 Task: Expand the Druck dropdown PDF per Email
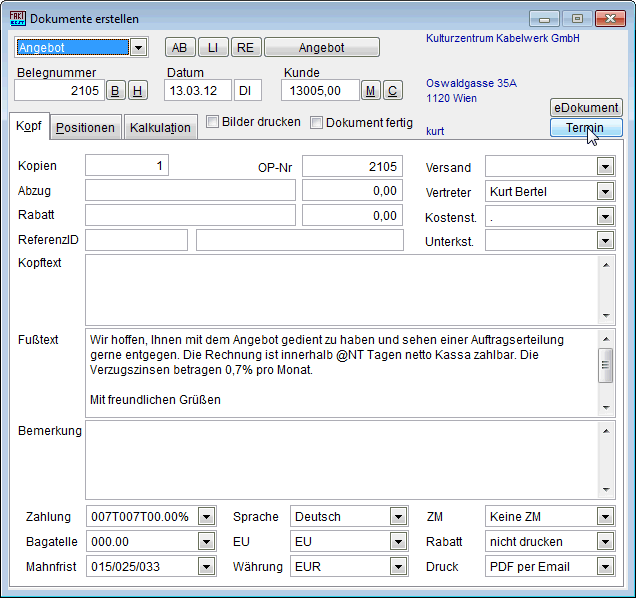pos(605,566)
